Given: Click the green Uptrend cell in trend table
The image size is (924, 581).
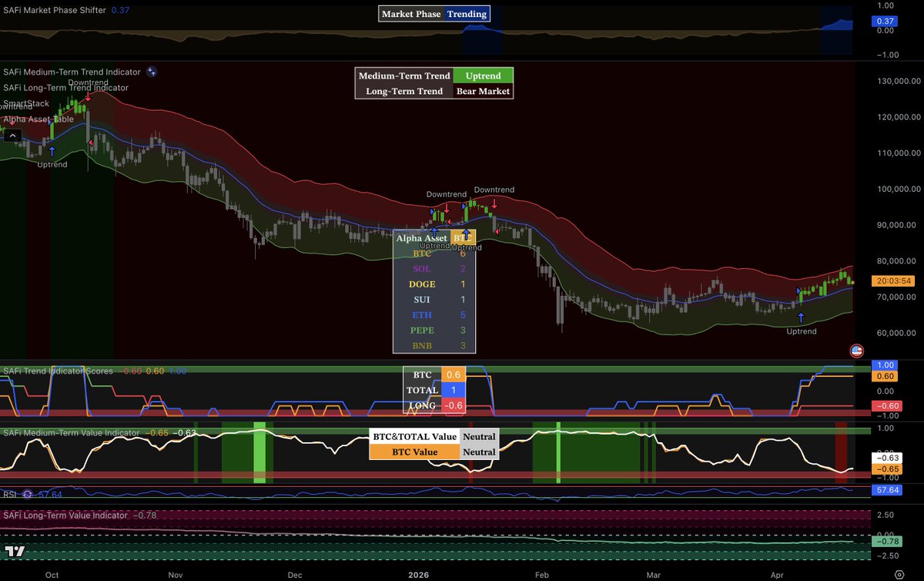Looking at the screenshot, I should pyautogui.click(x=483, y=76).
